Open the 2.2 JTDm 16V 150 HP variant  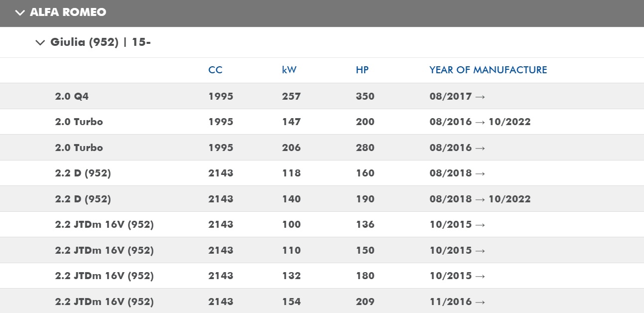(x=104, y=251)
